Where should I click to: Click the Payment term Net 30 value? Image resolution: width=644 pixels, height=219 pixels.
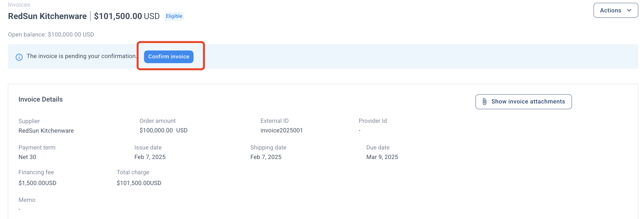27,157
